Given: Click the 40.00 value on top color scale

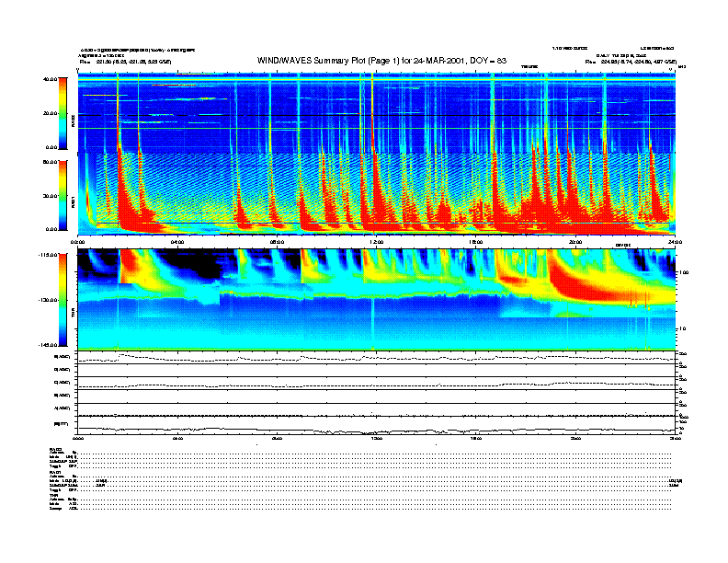Looking at the screenshot, I should click(51, 79).
